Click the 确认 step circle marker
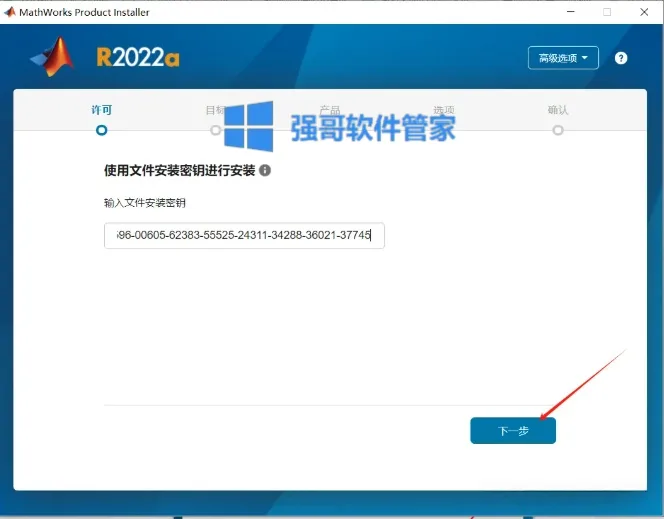Image resolution: width=664 pixels, height=519 pixels. click(558, 130)
